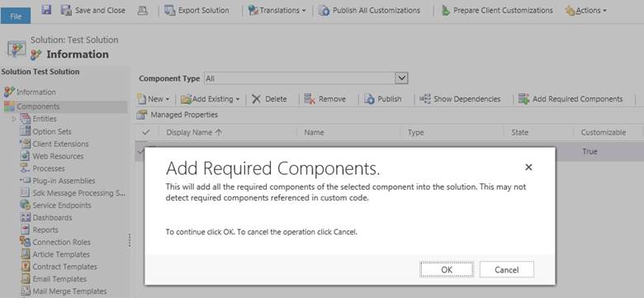Image resolution: width=644 pixels, height=298 pixels.
Task: Toggle the select-all checkmark column header
Action: tap(145, 132)
